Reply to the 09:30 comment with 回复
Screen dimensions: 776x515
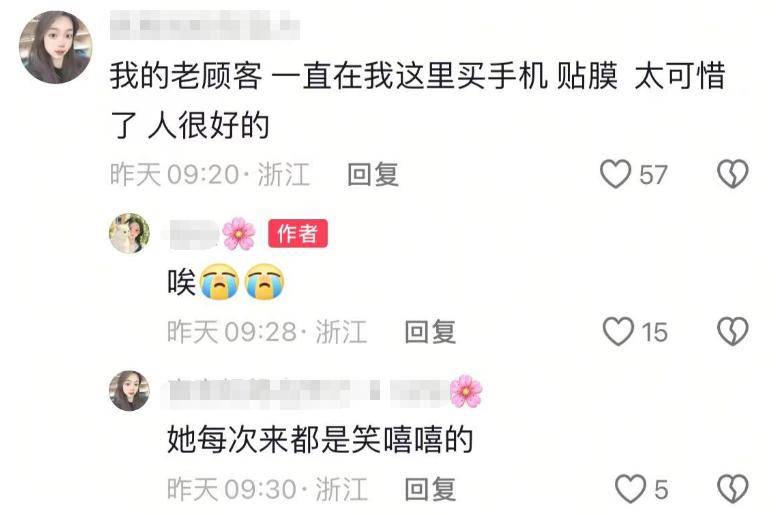click(x=430, y=489)
